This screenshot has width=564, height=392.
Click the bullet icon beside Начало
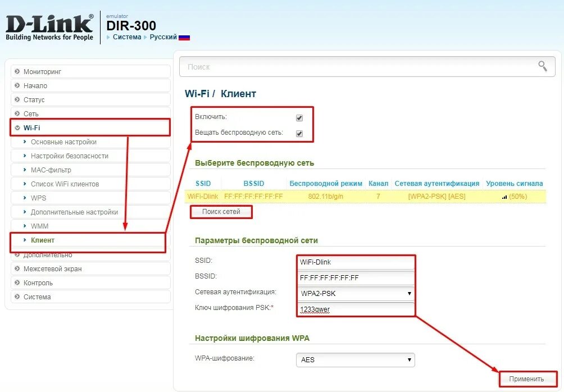17,85
